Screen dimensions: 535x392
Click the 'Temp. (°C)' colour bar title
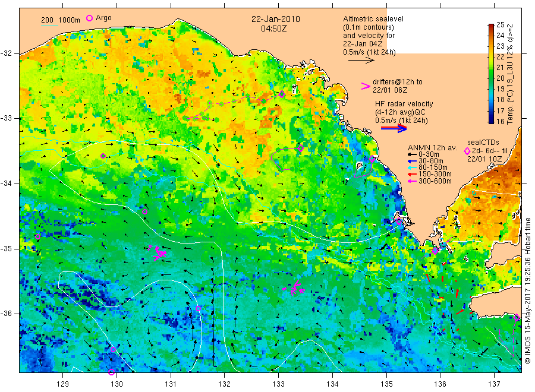pyautogui.click(x=510, y=108)
